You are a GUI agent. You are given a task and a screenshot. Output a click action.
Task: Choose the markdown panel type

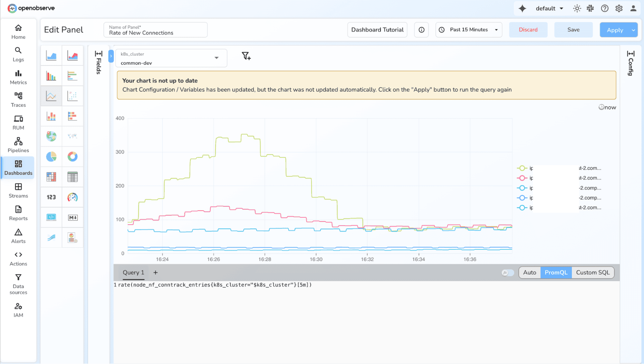[x=73, y=217]
